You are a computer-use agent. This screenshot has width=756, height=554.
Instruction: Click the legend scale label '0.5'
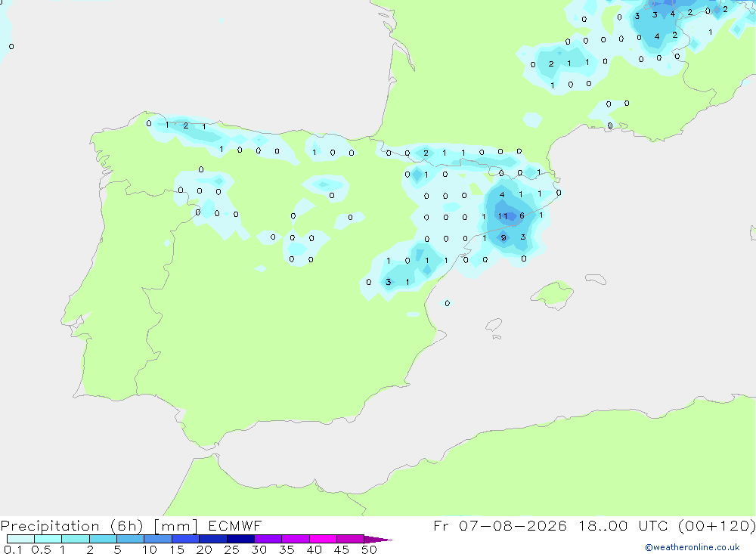click(41, 549)
